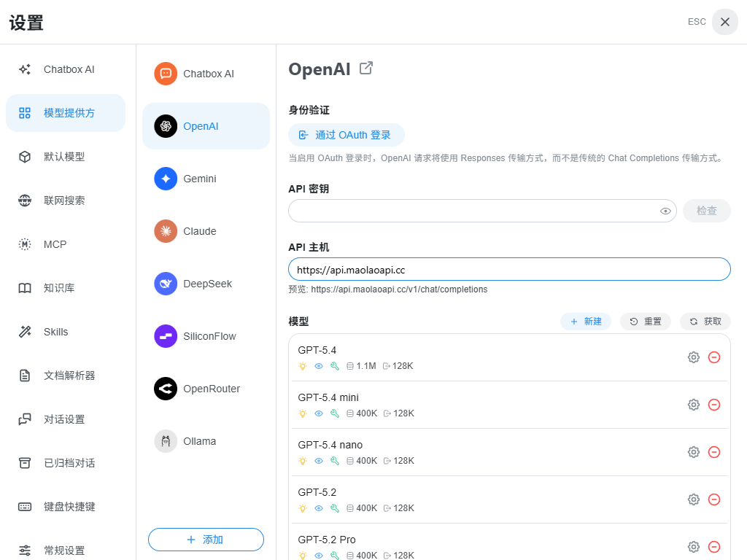Remove the GPT-5.4 model with minus icon

point(714,357)
